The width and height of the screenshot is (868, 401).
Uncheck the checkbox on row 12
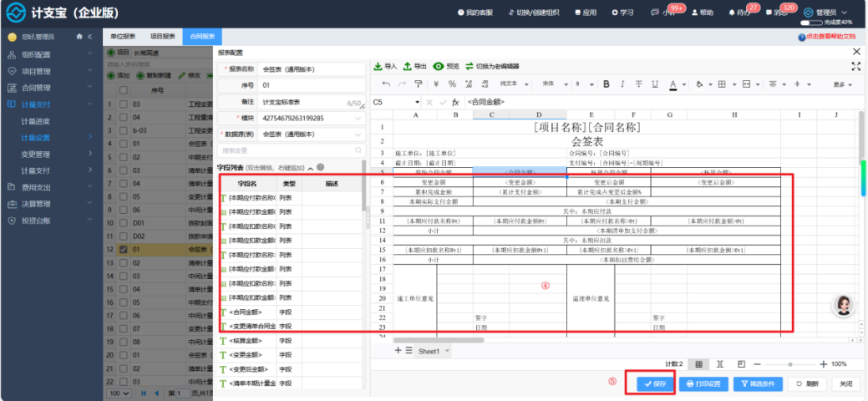[x=123, y=249]
